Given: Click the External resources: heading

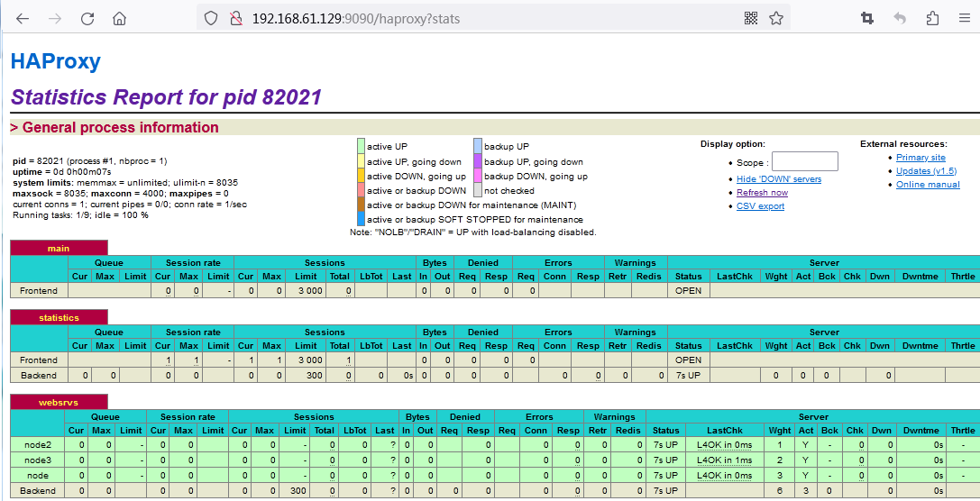Looking at the screenshot, I should tap(903, 143).
